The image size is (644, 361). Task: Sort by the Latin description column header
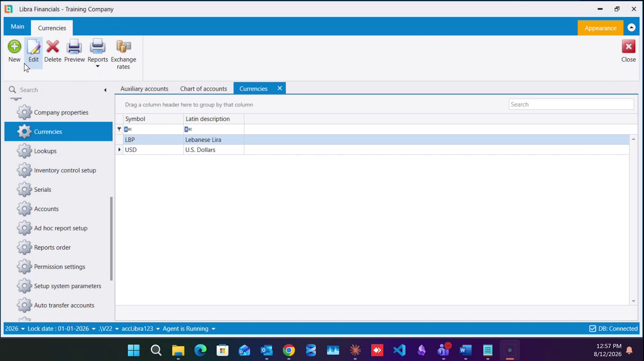[214, 119]
